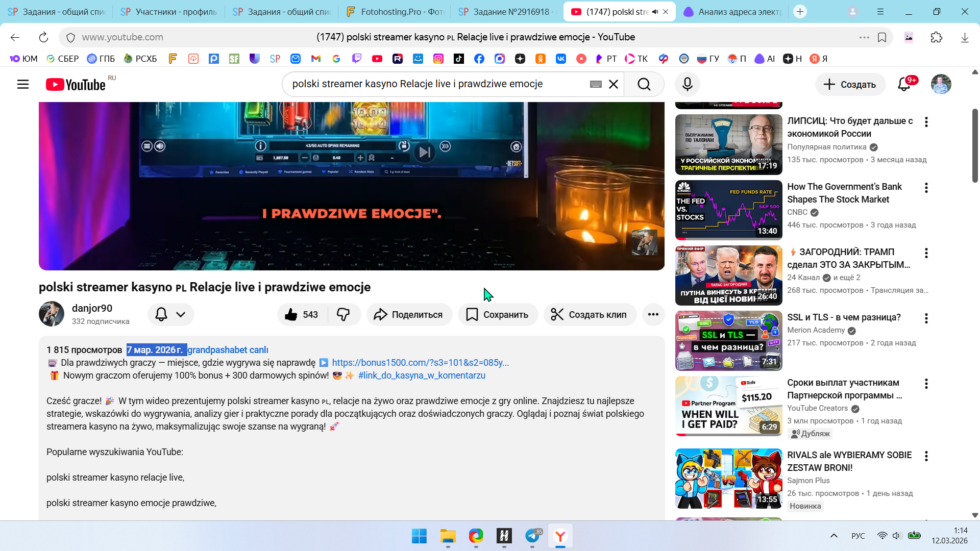Click the voice search microphone icon
Image resolution: width=980 pixels, height=551 pixels.
[687, 84]
